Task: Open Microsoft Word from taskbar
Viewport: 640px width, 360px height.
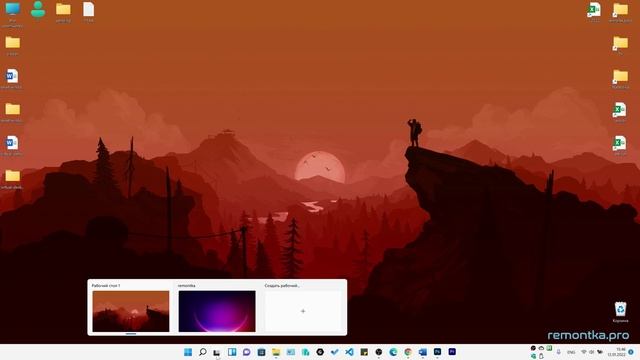Action: click(x=423, y=352)
